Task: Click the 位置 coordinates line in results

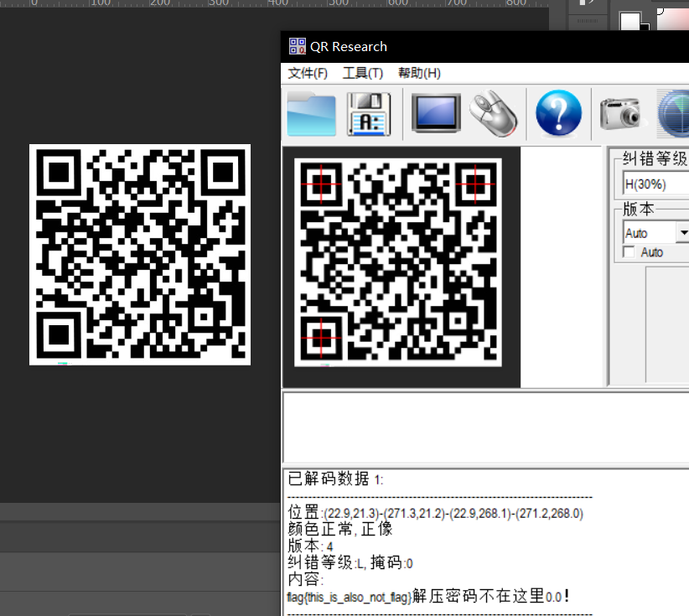Action: [x=435, y=513]
